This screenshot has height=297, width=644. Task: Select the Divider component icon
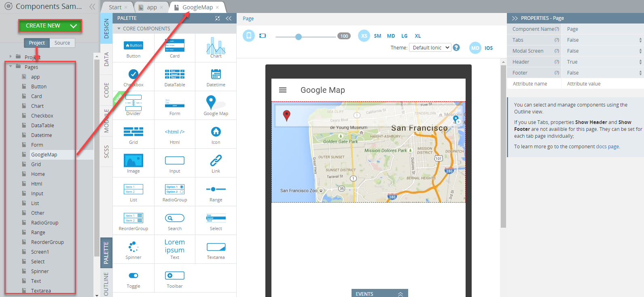(x=133, y=103)
